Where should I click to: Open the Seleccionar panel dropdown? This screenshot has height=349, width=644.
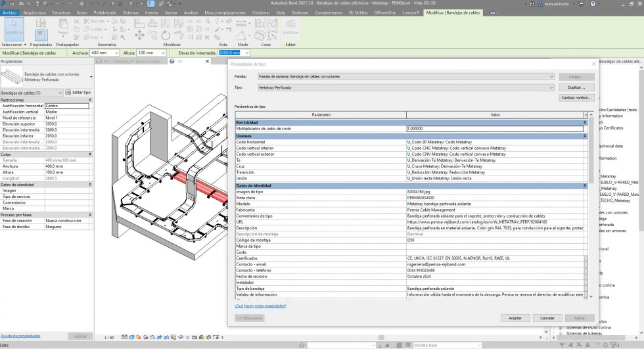click(x=14, y=44)
